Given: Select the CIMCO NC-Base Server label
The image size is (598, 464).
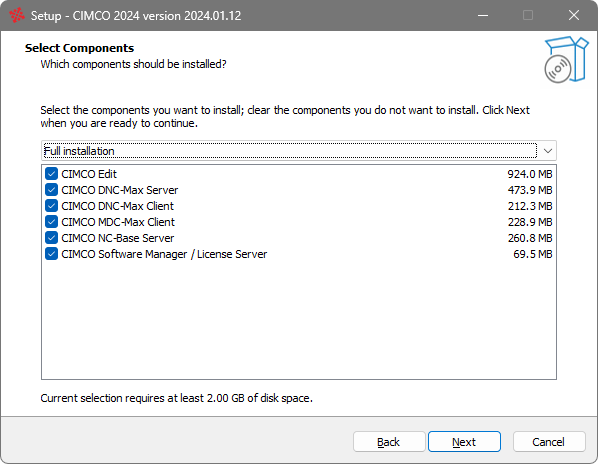Looking at the screenshot, I should (117, 238).
